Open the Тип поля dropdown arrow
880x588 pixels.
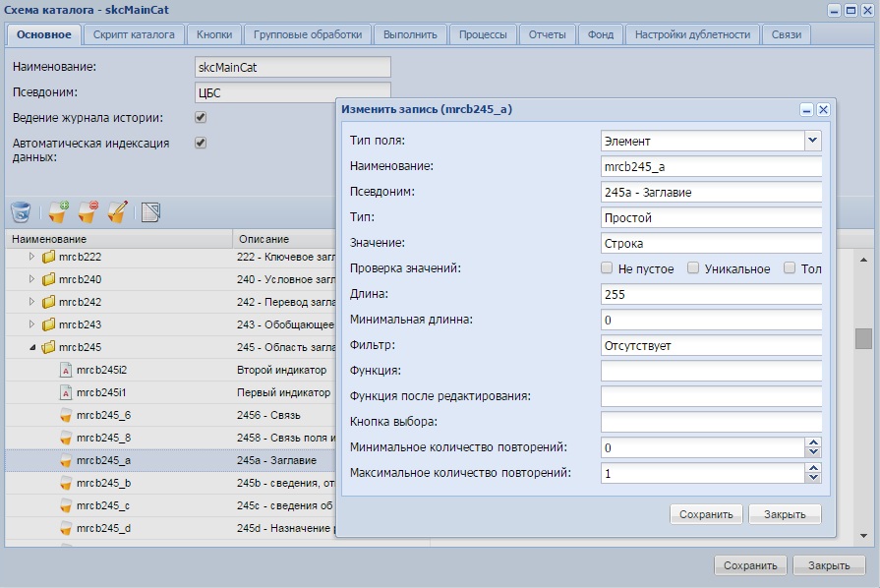pyautogui.click(x=813, y=141)
